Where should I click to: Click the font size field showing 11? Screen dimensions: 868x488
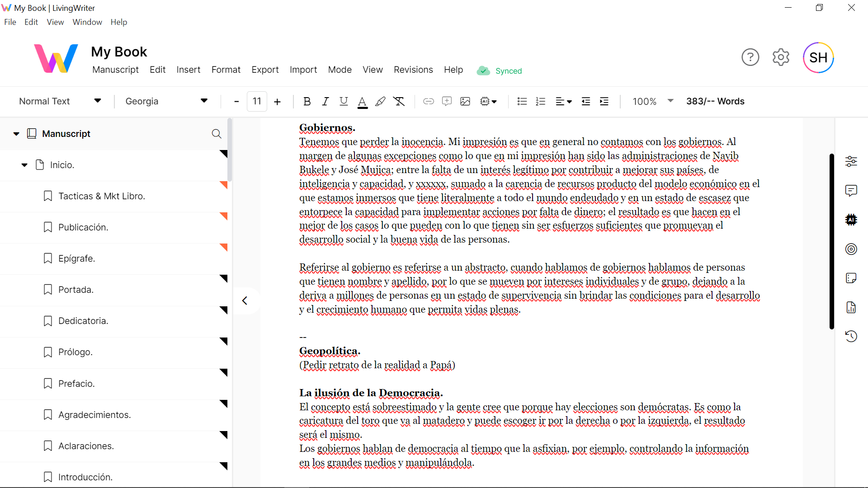[257, 101]
